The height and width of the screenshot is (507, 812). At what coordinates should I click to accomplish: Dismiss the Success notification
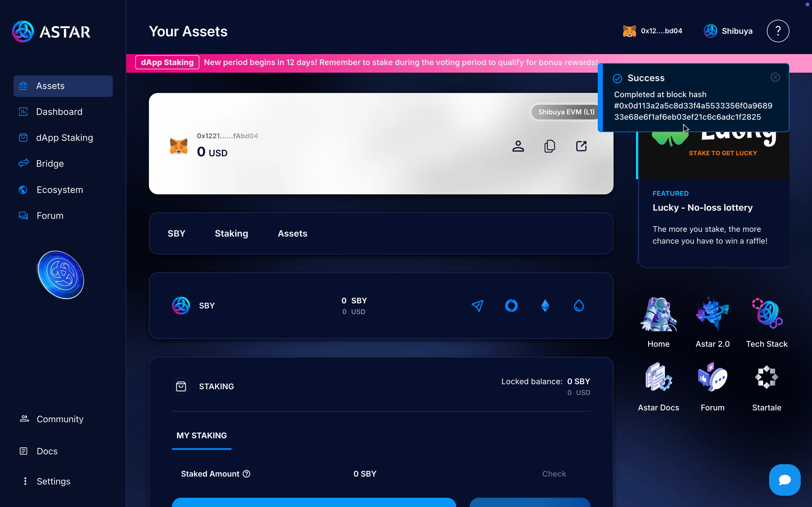pos(775,77)
